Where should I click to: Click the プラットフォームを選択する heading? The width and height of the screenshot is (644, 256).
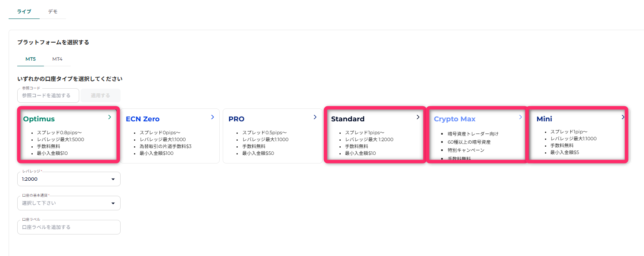53,42
